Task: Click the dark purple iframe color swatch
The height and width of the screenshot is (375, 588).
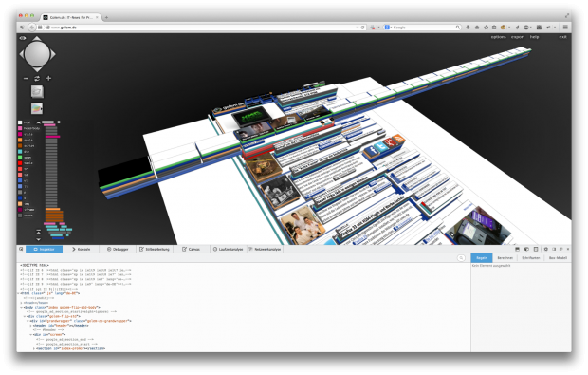Action: (x=20, y=210)
